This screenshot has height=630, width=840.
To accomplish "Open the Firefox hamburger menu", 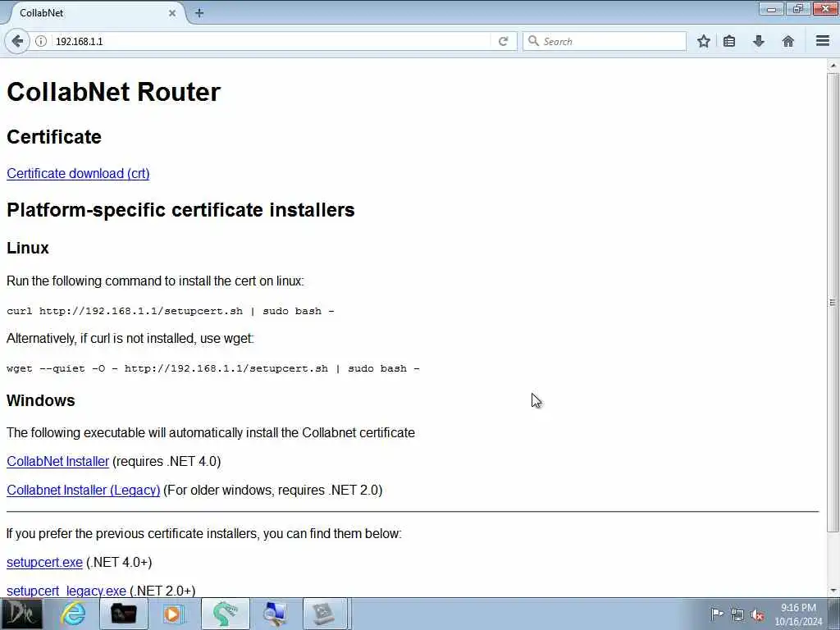I will [x=823, y=41].
